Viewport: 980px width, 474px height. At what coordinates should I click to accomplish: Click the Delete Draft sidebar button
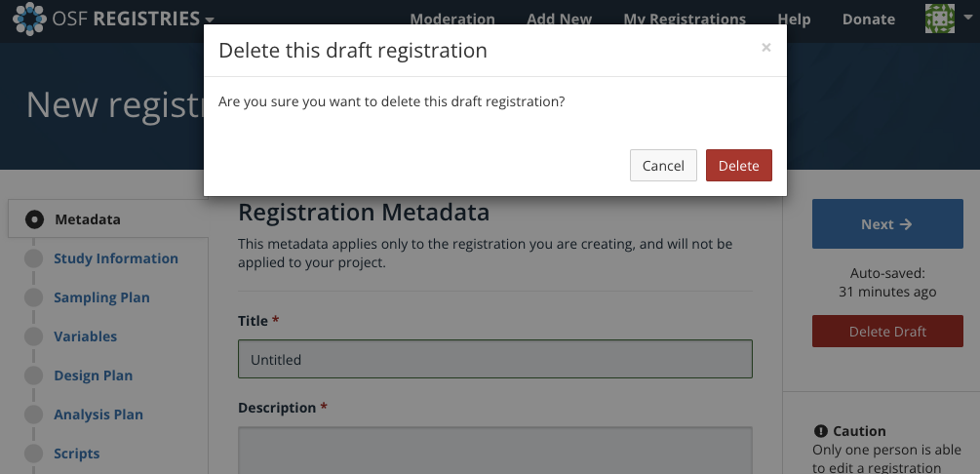coord(887,332)
